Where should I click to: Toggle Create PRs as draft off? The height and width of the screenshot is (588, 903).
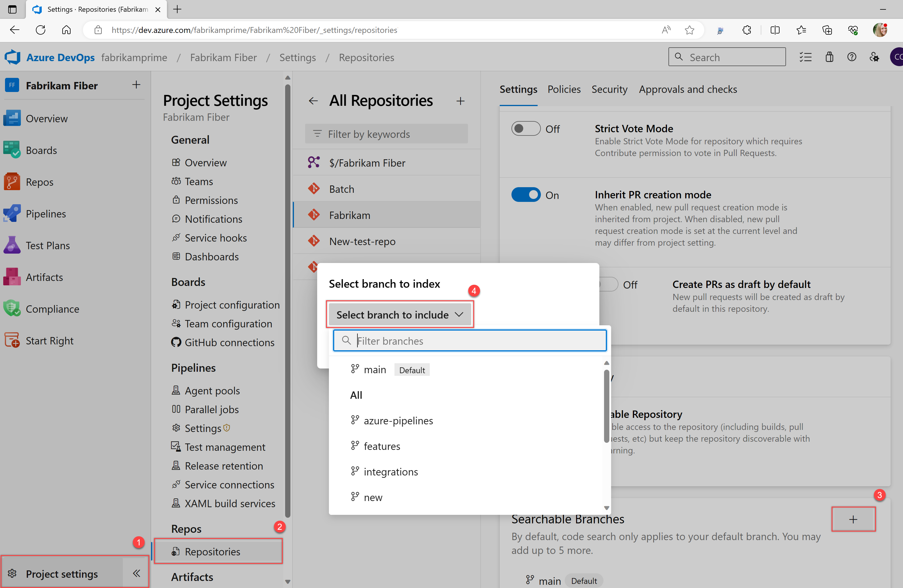(606, 284)
